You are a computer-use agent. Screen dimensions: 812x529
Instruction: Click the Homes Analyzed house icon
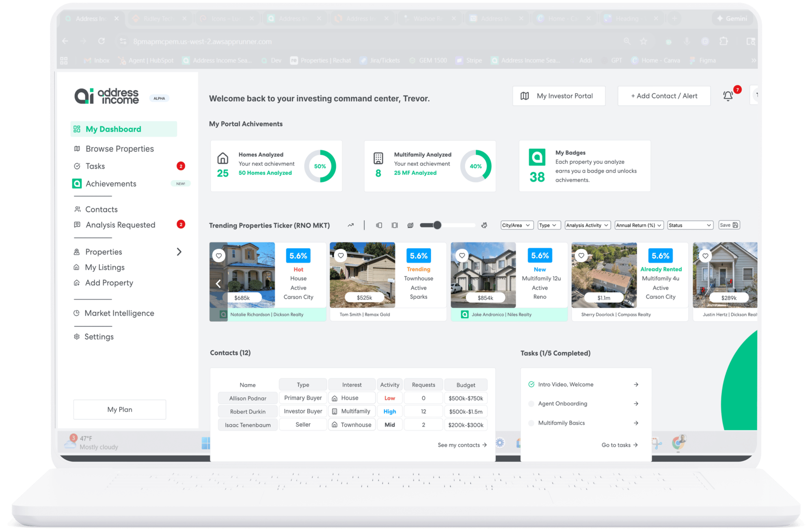pyautogui.click(x=223, y=158)
